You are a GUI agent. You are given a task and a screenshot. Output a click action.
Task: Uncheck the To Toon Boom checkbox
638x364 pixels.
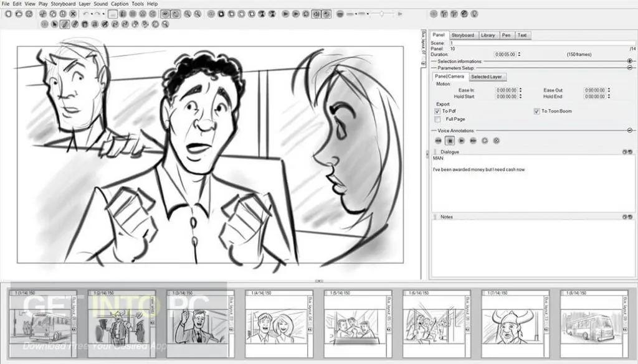[x=536, y=111]
